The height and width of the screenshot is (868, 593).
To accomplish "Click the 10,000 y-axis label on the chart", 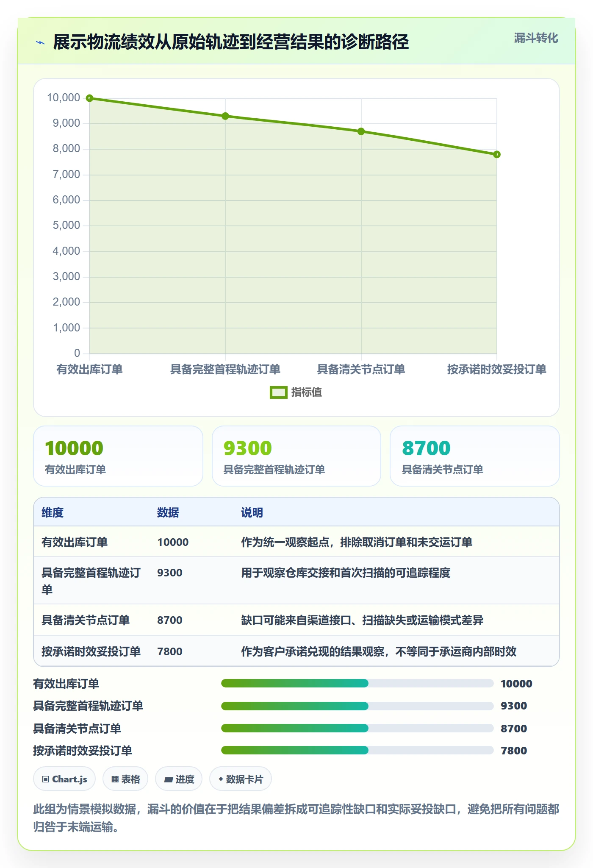I will [64, 98].
